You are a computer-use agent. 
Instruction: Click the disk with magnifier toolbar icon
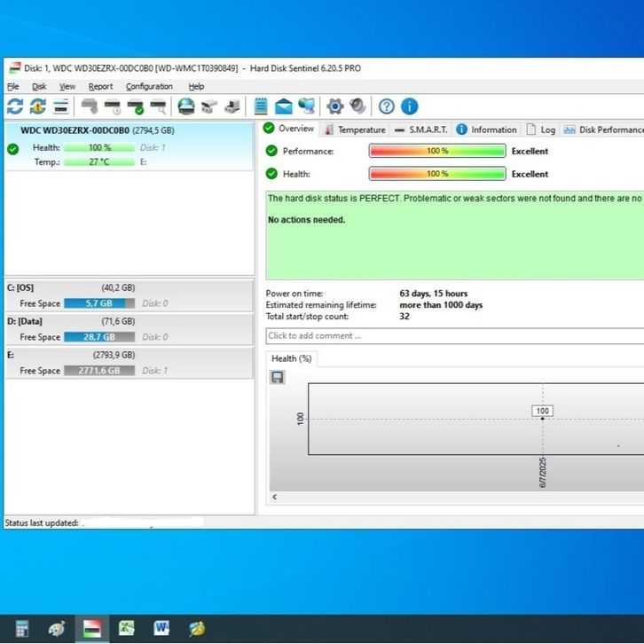coord(159,107)
